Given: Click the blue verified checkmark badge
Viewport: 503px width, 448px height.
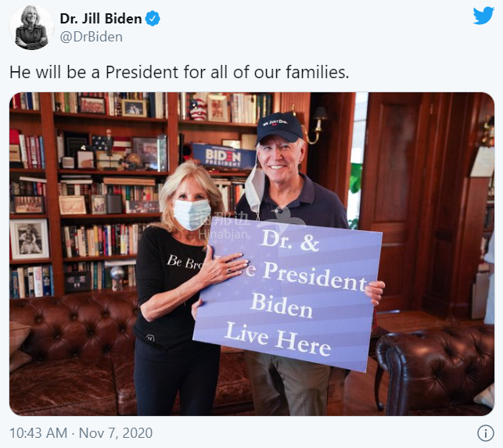Looking at the screenshot, I should point(153,19).
